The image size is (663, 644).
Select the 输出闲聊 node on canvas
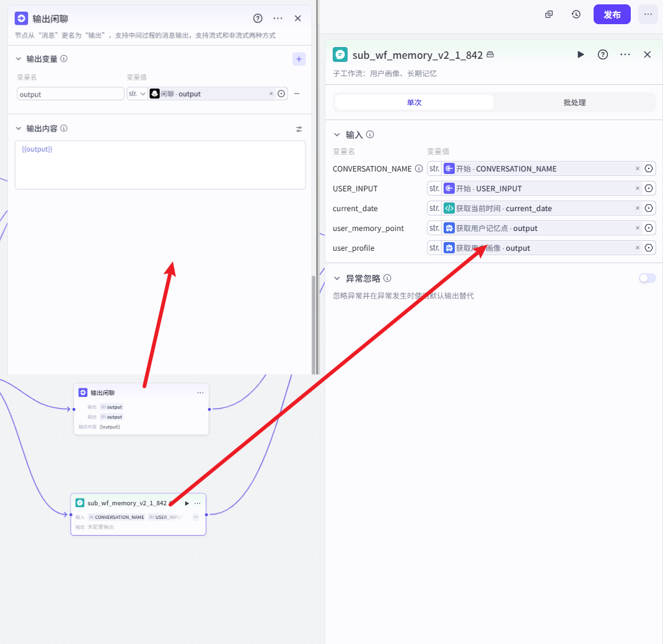coord(141,409)
